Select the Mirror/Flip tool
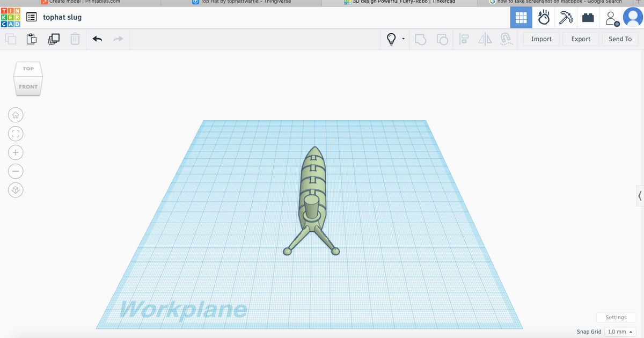The width and height of the screenshot is (644, 338). [485, 39]
